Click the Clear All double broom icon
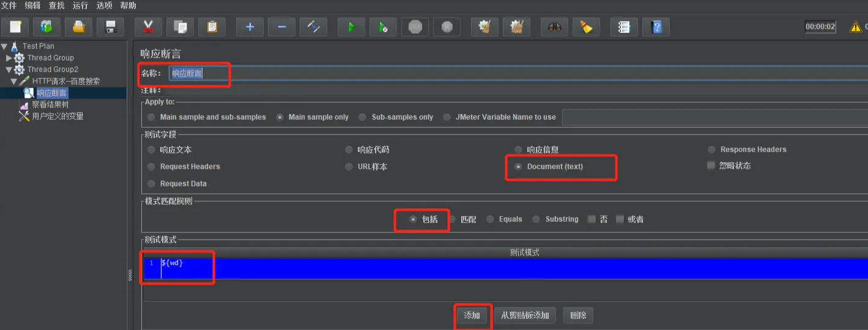 coord(517,27)
